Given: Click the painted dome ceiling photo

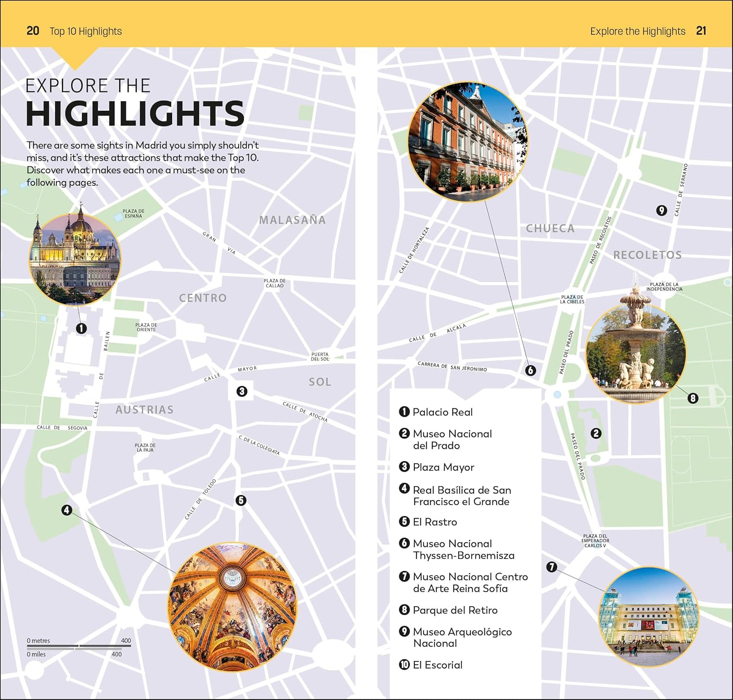Looking at the screenshot, I should [233, 606].
